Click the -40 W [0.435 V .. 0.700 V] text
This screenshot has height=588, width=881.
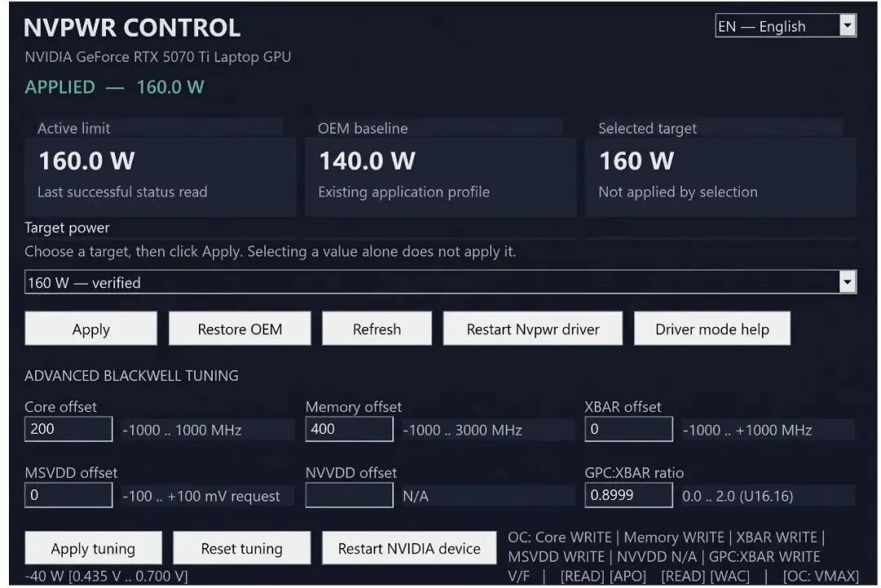point(106,577)
